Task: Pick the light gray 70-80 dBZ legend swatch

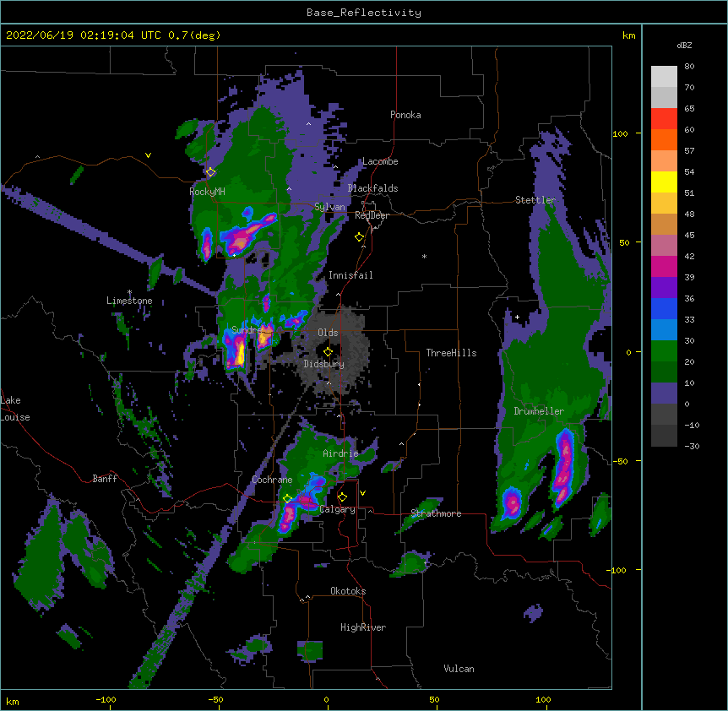Action: (x=664, y=76)
